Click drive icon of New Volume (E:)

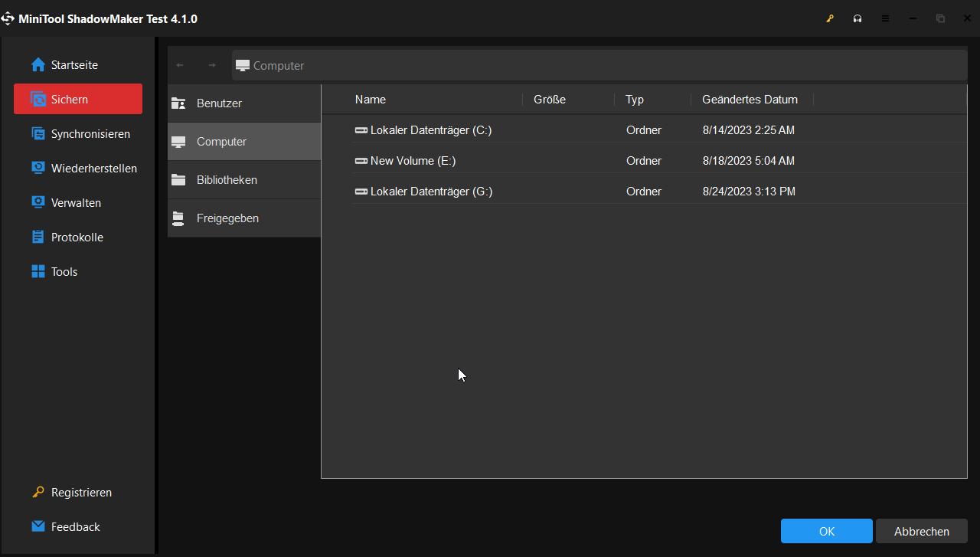361,161
